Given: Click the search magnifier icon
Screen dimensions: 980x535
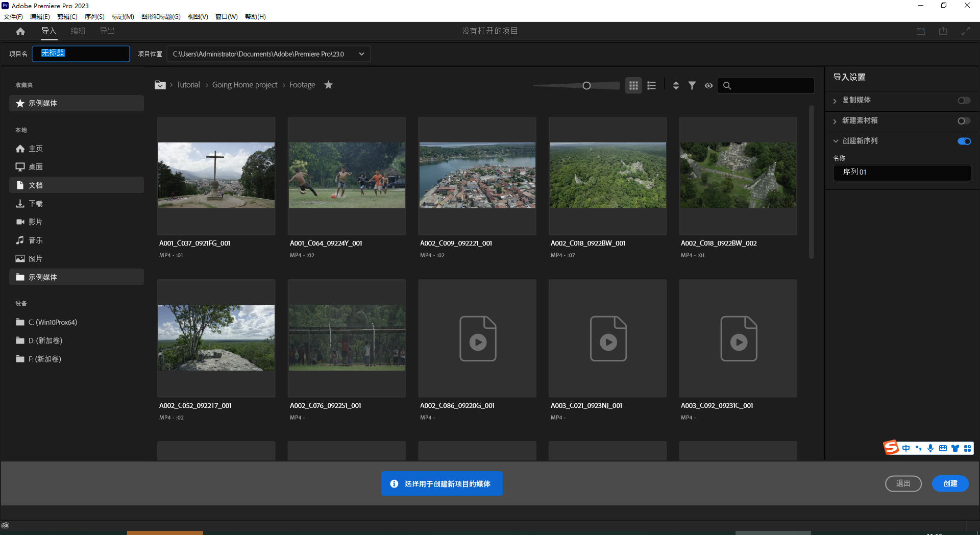Looking at the screenshot, I should (x=727, y=86).
